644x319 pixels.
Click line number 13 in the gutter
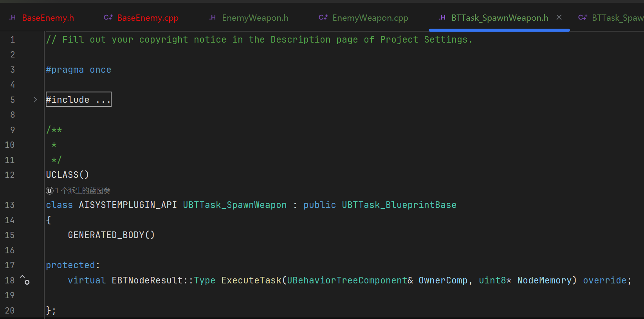pos(10,205)
